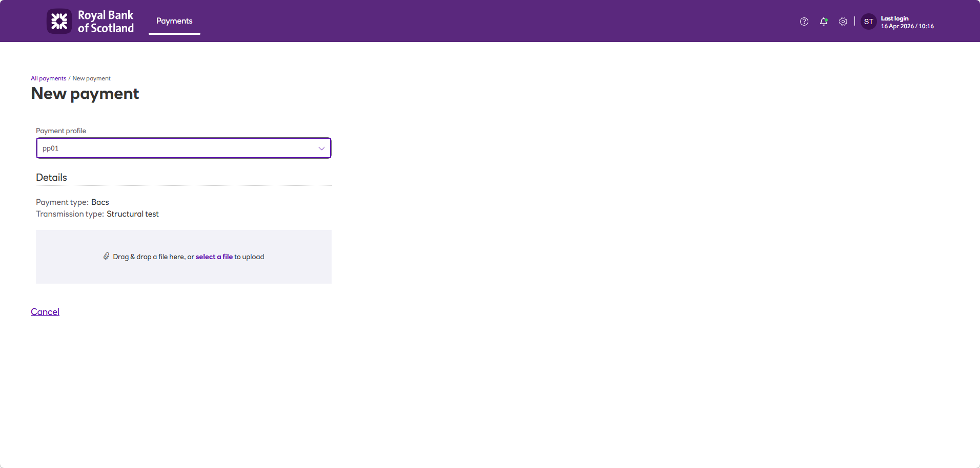980x468 pixels.
Task: Click the Last login date text
Action: 907,26
